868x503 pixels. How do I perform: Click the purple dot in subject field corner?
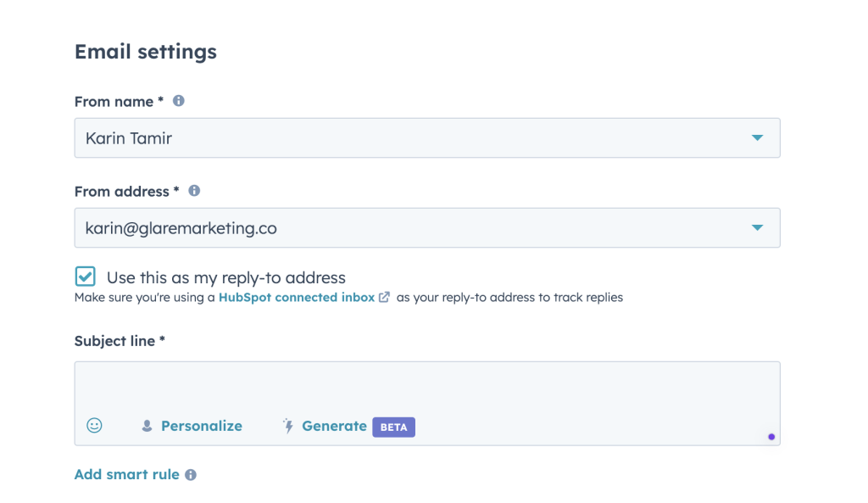click(x=771, y=437)
